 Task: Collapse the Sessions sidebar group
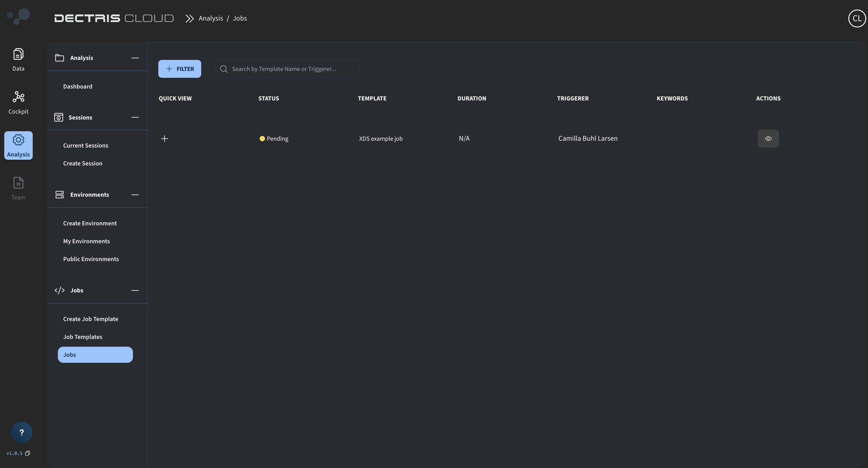[x=135, y=117]
